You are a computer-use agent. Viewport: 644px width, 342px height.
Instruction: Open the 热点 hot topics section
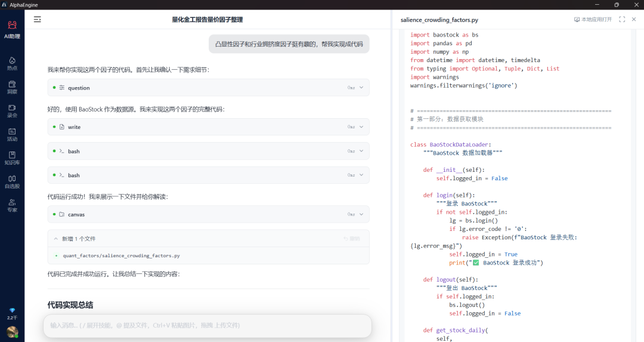tap(12, 64)
